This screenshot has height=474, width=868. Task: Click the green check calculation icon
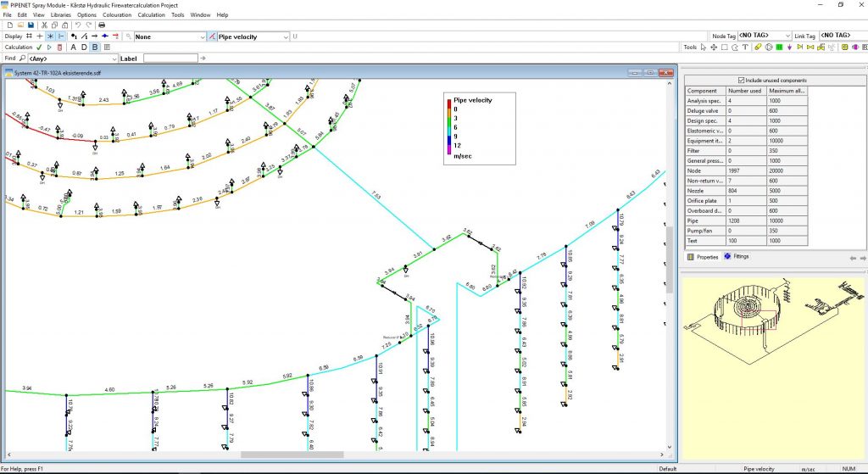click(x=39, y=47)
